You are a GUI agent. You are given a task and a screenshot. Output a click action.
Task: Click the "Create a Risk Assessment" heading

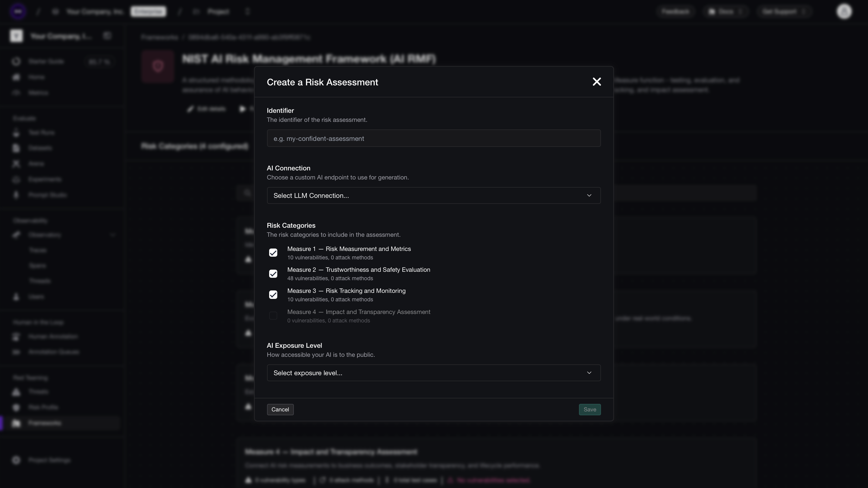(322, 82)
